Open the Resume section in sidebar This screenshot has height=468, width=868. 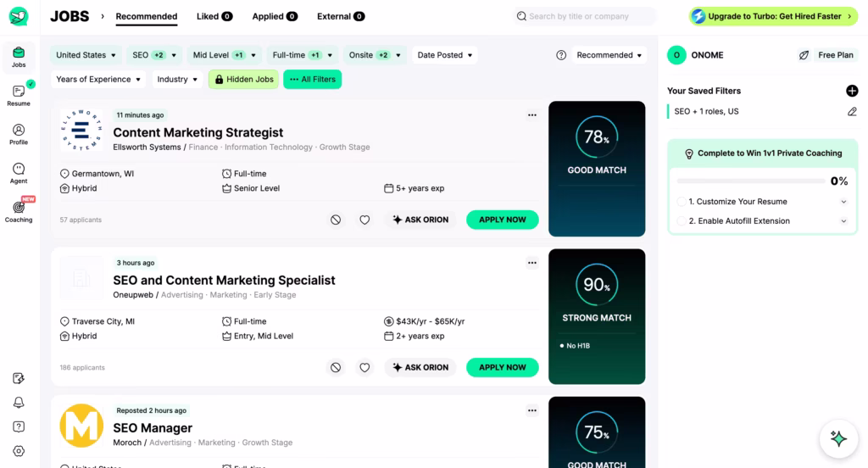pos(19,93)
